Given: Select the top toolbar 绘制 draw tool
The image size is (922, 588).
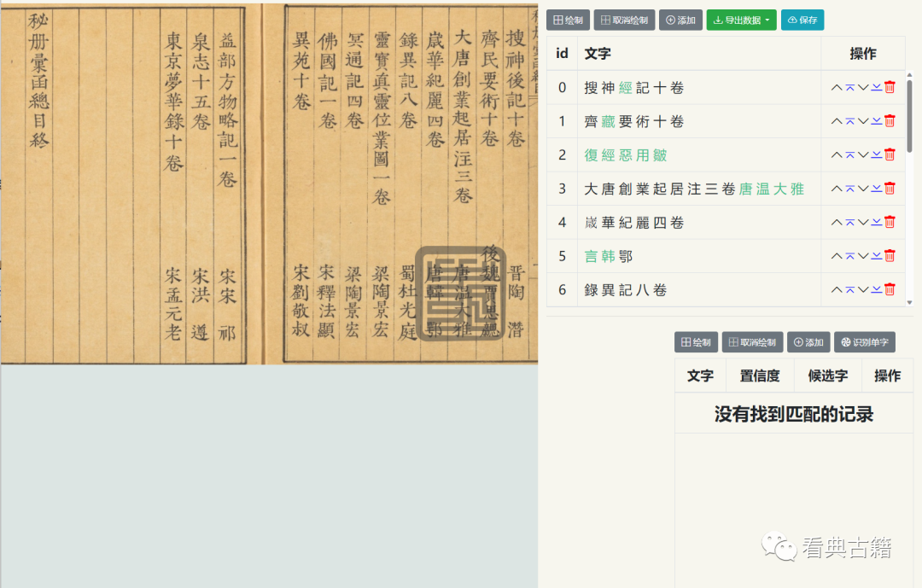Looking at the screenshot, I should click(568, 19).
